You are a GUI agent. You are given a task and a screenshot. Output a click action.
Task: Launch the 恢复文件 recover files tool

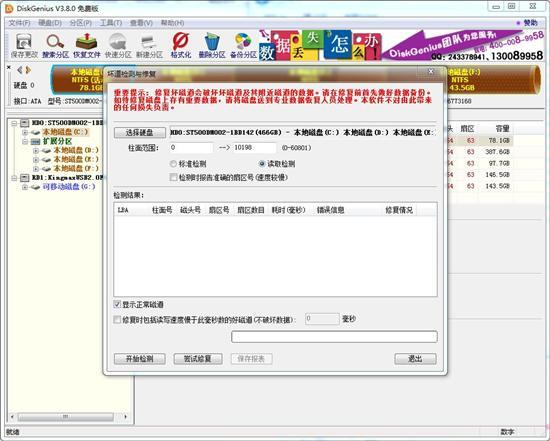87,46
